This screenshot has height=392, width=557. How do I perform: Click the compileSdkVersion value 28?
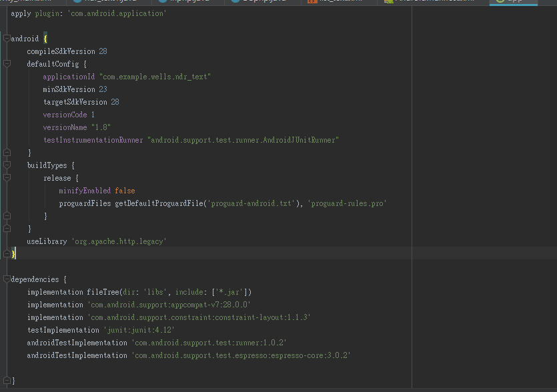[x=103, y=51]
